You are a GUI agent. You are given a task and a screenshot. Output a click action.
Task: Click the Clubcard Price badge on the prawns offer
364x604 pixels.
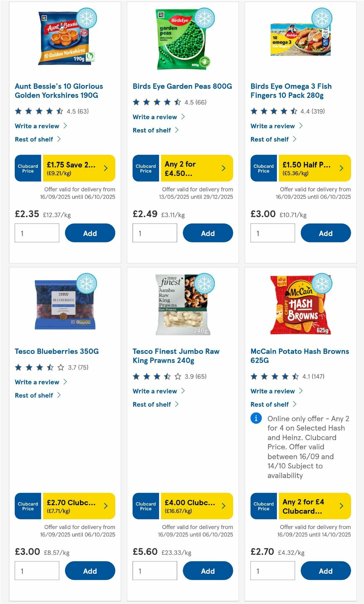pos(146,506)
